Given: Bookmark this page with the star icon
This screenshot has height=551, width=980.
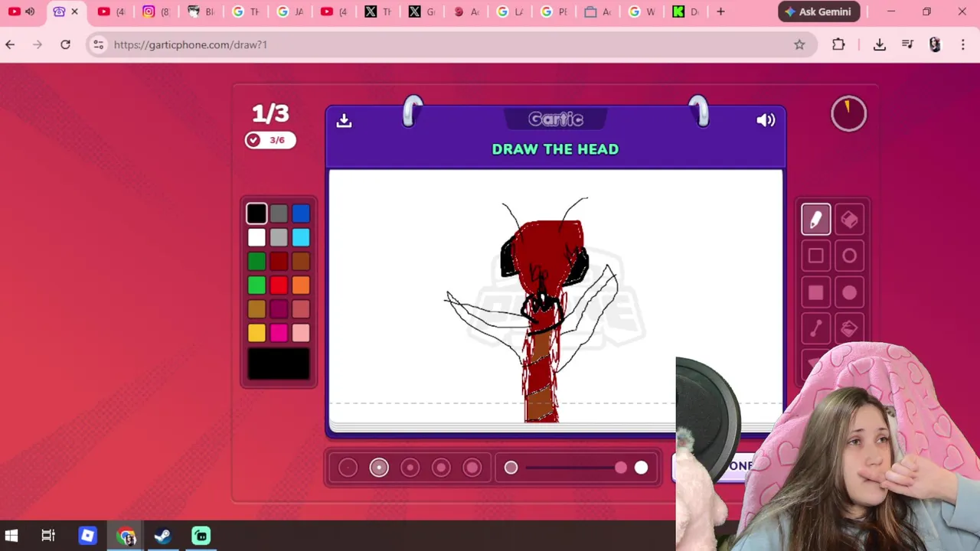Looking at the screenshot, I should pyautogui.click(x=799, y=44).
